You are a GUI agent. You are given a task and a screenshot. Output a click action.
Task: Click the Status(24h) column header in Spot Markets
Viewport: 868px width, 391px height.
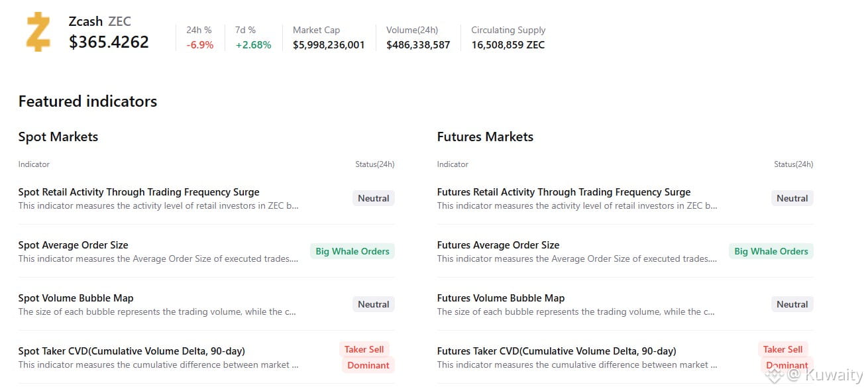(x=374, y=164)
